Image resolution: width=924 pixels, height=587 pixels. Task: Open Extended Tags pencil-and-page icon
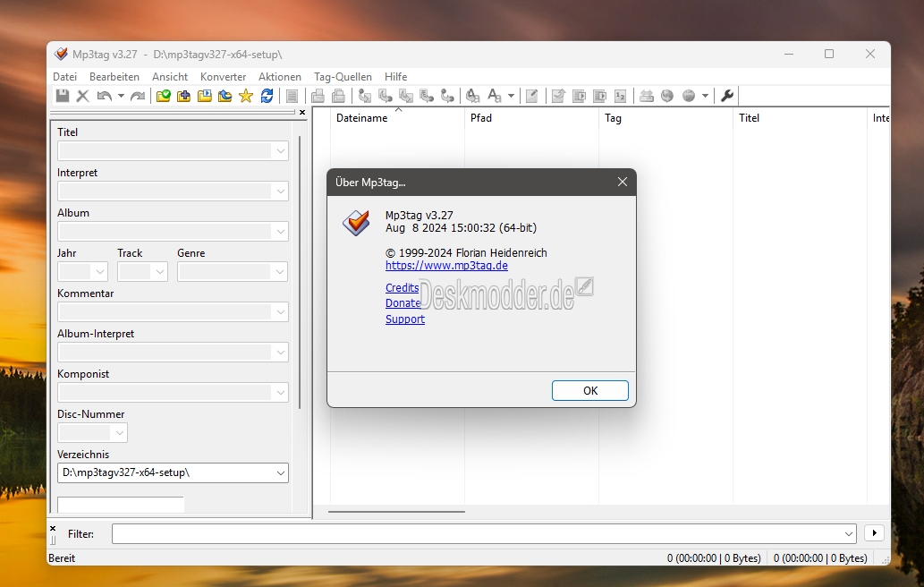(x=531, y=96)
